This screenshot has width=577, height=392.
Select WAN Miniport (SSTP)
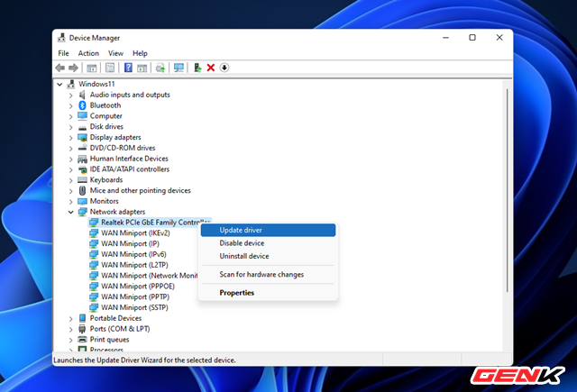[x=134, y=308]
